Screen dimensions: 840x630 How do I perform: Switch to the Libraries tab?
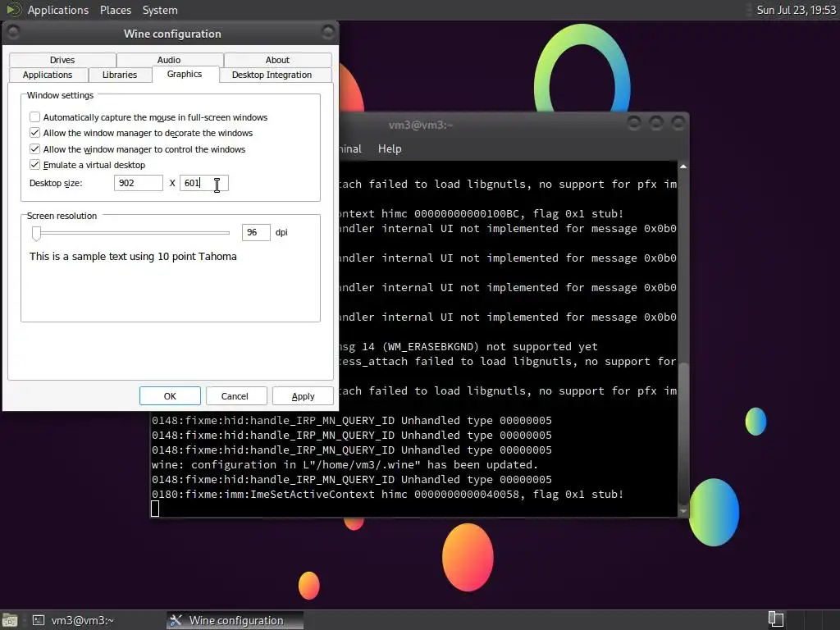click(x=120, y=75)
